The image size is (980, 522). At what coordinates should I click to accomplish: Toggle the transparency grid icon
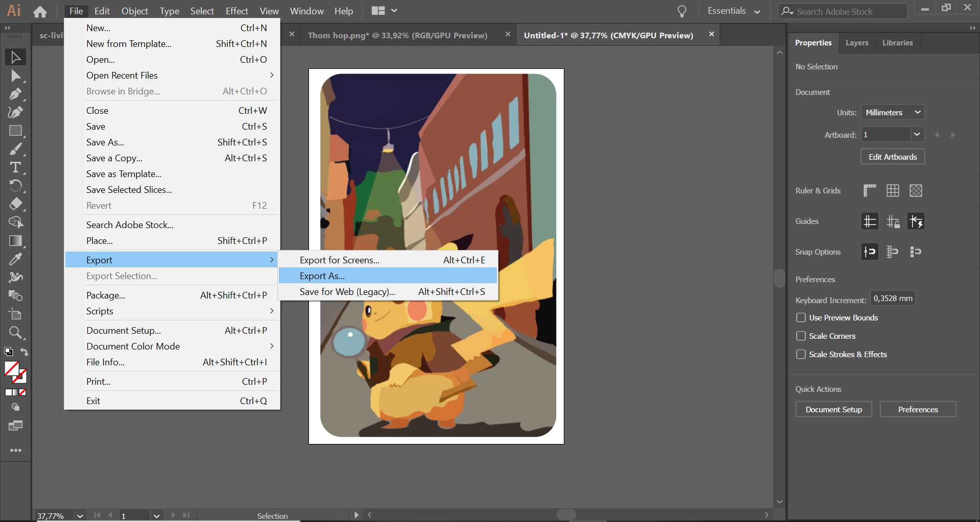click(916, 191)
